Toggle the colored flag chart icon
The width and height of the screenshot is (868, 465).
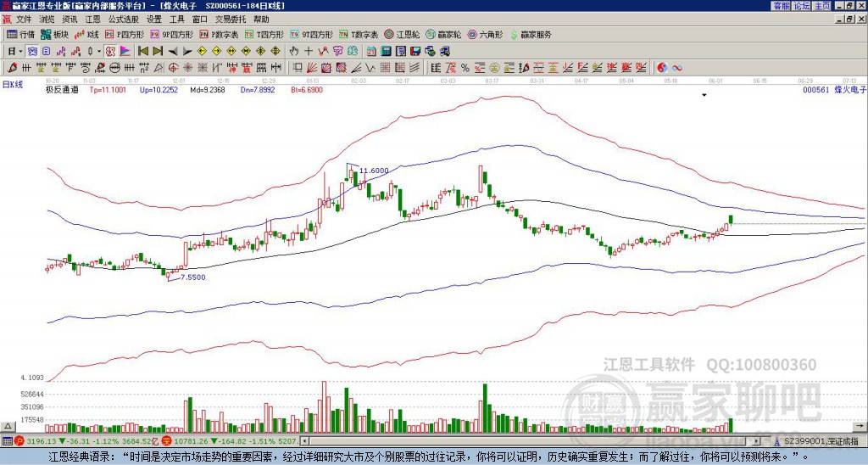coord(125,51)
